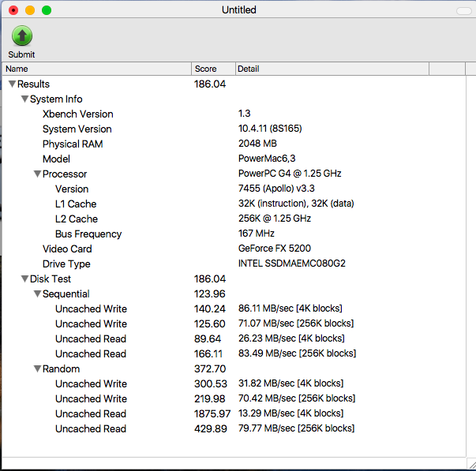Select Sequential Uncached Write scoring 125.60
Screen dimensions: 476x471
pos(234,323)
